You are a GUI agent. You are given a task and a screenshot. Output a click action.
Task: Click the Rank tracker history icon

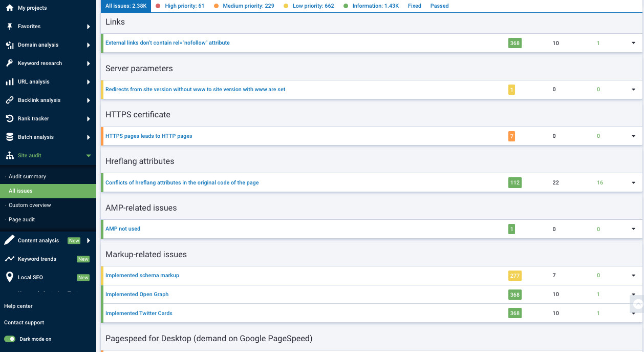(x=9, y=119)
